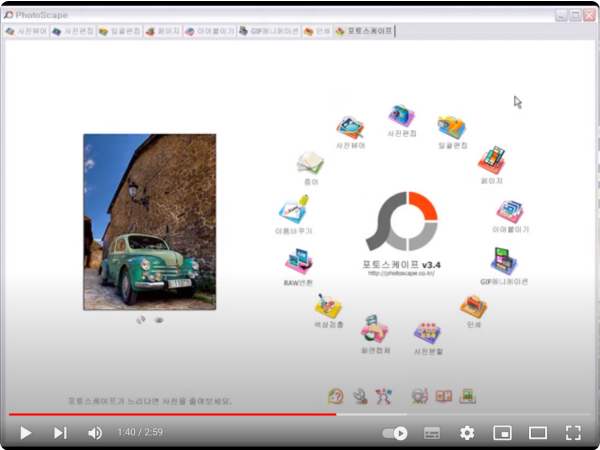Click the colorful figure icon beside the wrench
The height and width of the screenshot is (450, 600).
(x=384, y=396)
